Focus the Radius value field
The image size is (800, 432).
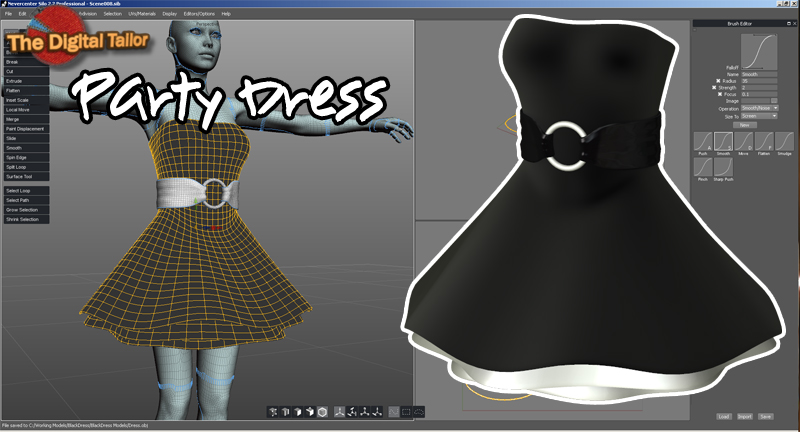[759, 81]
